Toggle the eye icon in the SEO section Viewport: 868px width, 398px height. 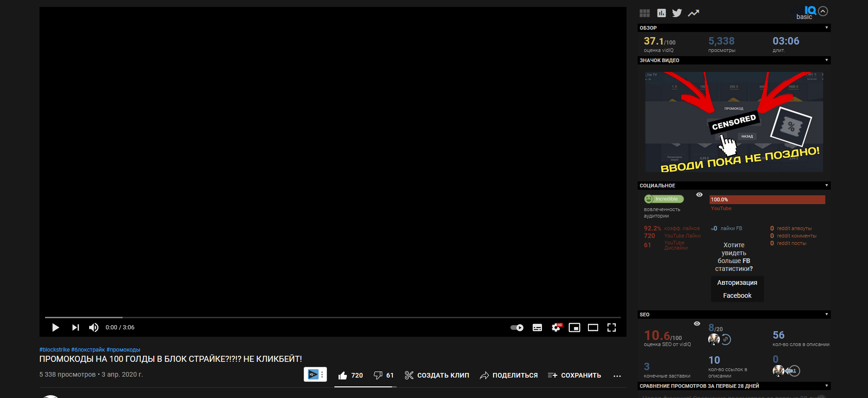coord(697,324)
